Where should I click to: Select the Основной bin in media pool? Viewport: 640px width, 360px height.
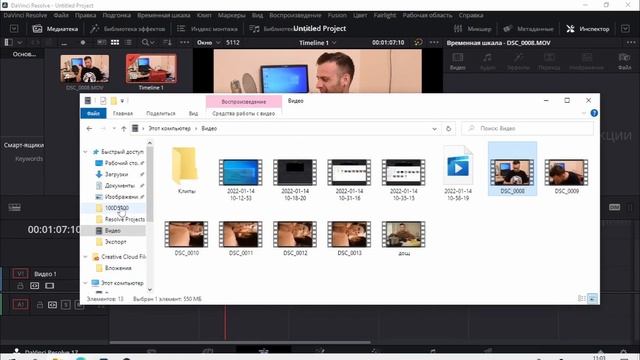pyautogui.click(x=24, y=54)
